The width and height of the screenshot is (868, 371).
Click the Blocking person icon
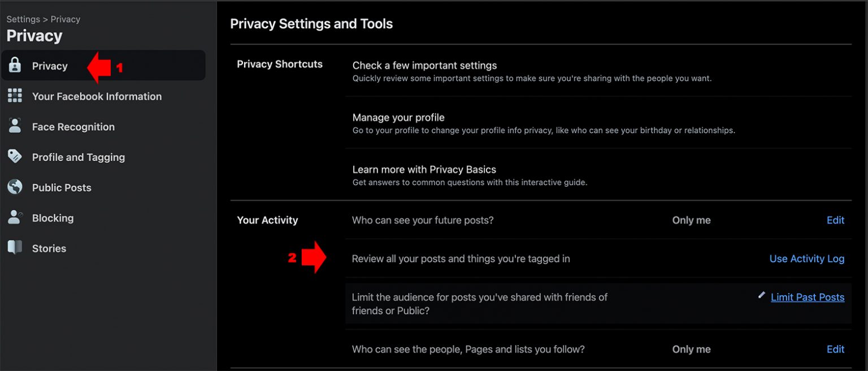pyautogui.click(x=14, y=218)
